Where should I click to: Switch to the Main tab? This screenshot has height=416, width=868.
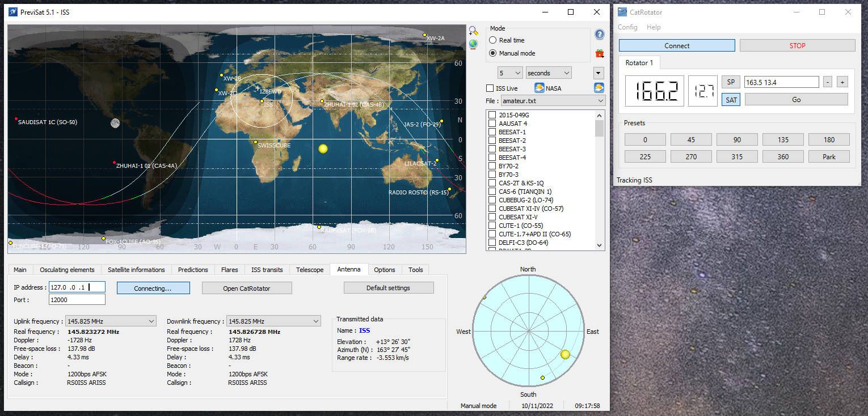click(20, 270)
